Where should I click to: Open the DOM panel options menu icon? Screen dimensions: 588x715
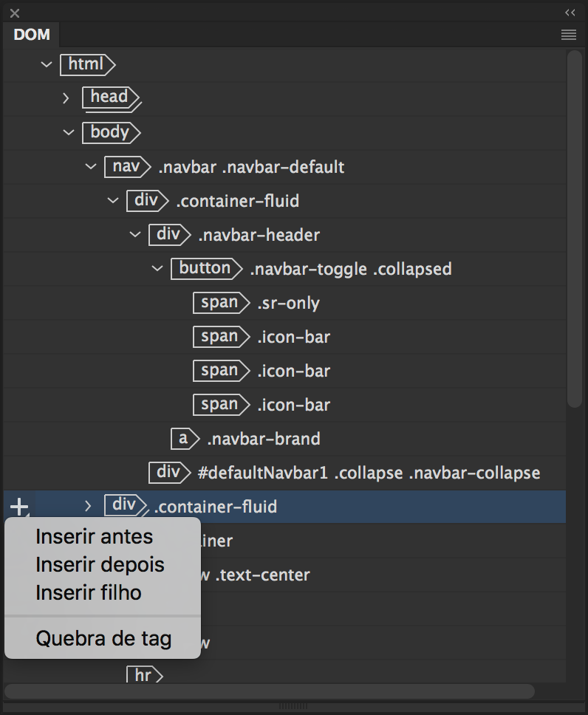tap(568, 35)
